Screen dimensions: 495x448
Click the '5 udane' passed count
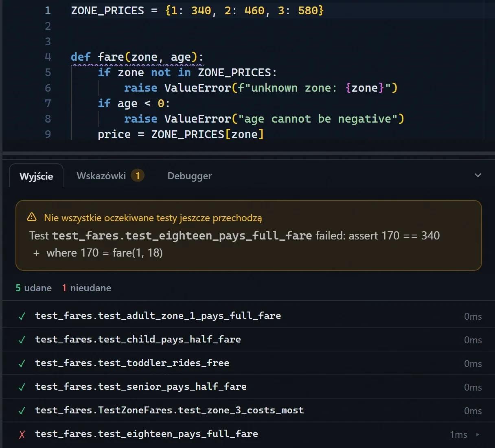point(34,288)
